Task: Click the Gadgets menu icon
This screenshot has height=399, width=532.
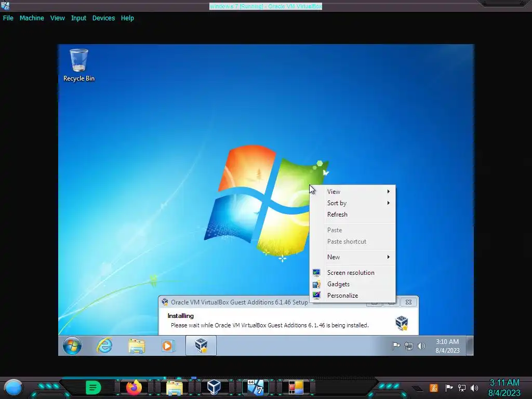Action: point(316,284)
